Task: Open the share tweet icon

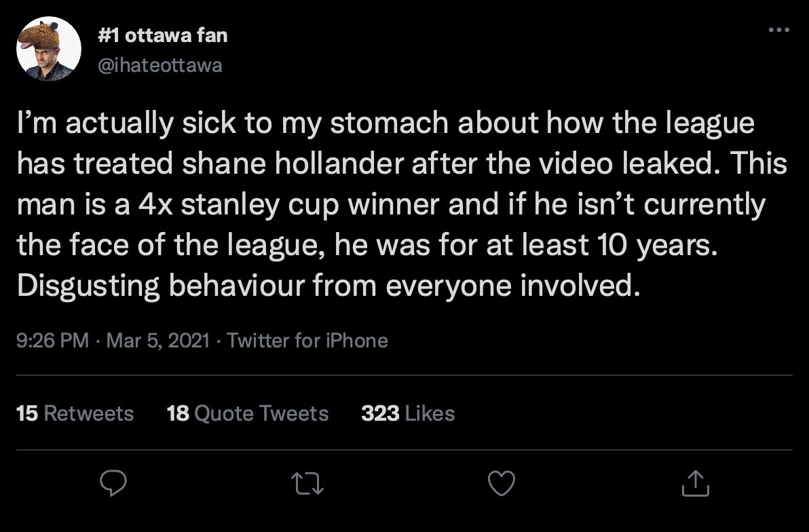Action: point(695,482)
